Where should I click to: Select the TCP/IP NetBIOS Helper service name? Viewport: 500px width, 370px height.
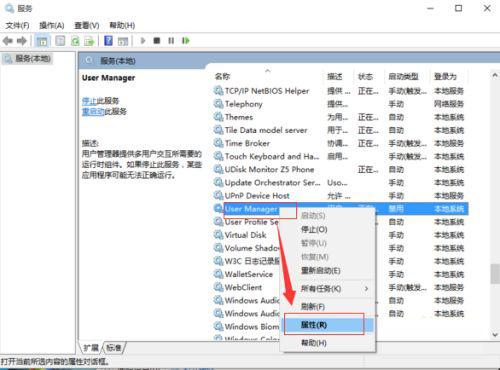[267, 91]
